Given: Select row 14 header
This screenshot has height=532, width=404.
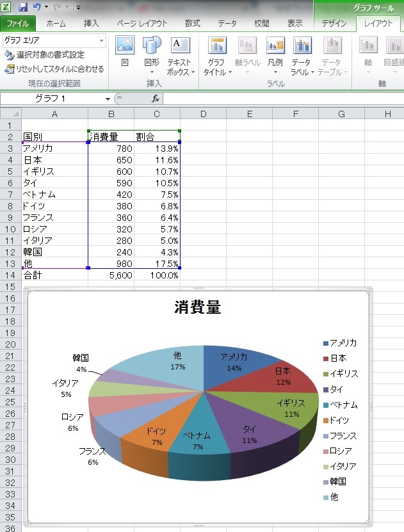Looking at the screenshot, I should (x=10, y=275).
